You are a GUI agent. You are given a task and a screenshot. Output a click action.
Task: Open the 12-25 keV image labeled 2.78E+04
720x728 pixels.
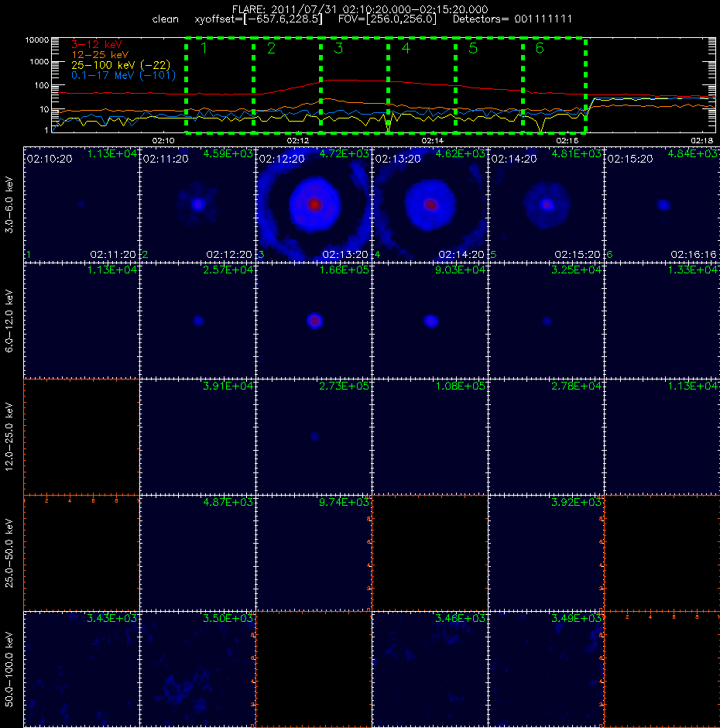(546, 437)
